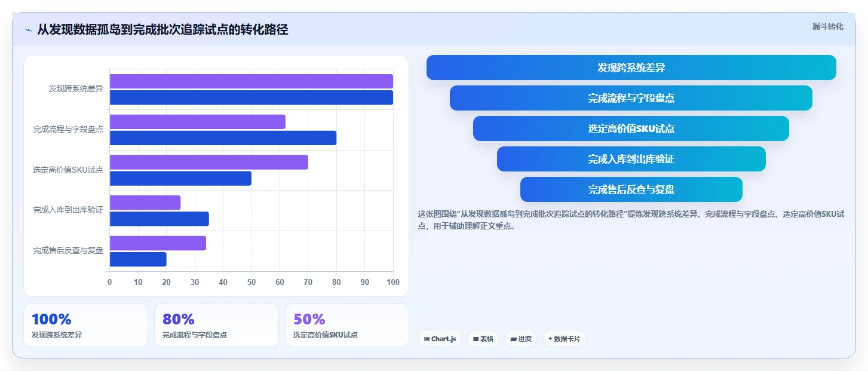Click the diamond icon in the 数据卡片 chip
Viewport: 868px width, 371px height.
point(550,339)
